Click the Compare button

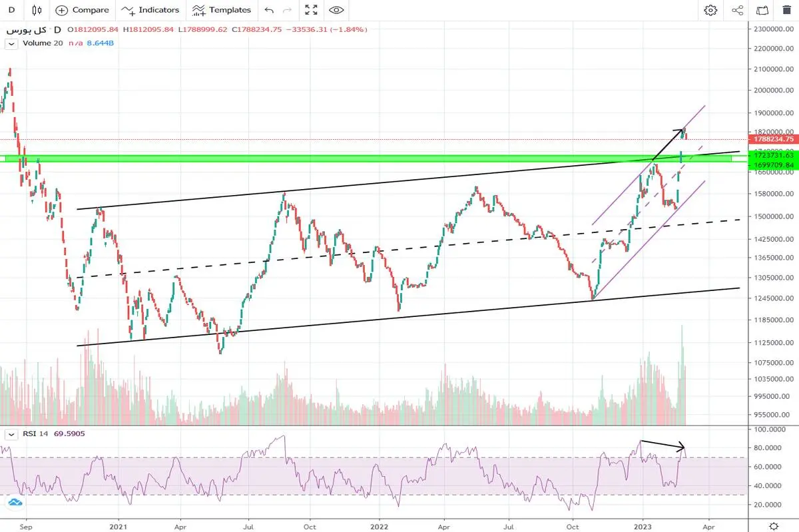(82, 10)
